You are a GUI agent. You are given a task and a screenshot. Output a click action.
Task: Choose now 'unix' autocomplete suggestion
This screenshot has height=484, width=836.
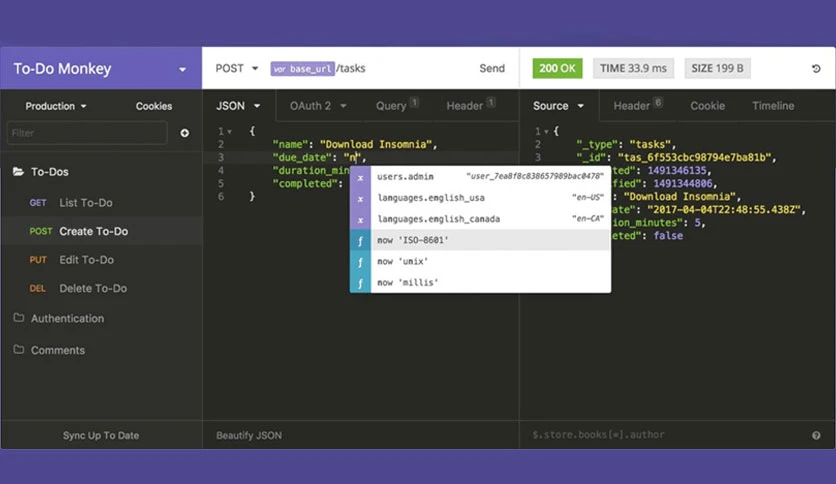(480, 261)
